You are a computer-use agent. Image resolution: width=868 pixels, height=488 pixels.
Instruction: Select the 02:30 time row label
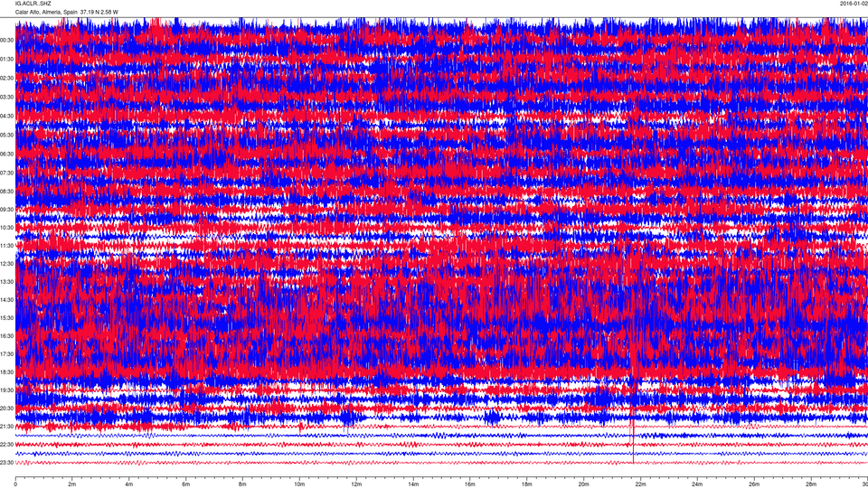point(6,79)
